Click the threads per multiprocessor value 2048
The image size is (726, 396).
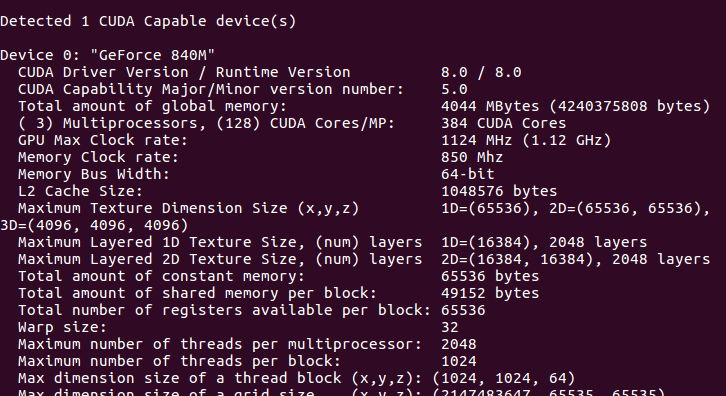459,344
